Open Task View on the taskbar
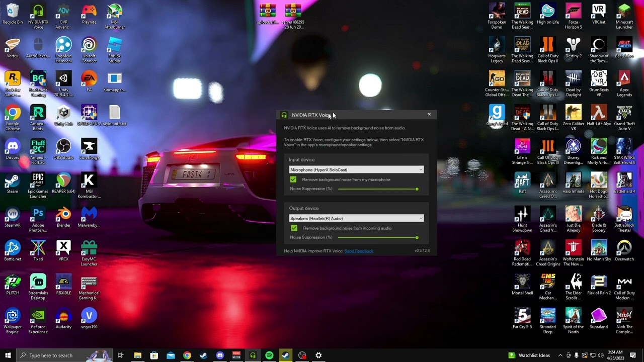The height and width of the screenshot is (362, 644). 121,355
